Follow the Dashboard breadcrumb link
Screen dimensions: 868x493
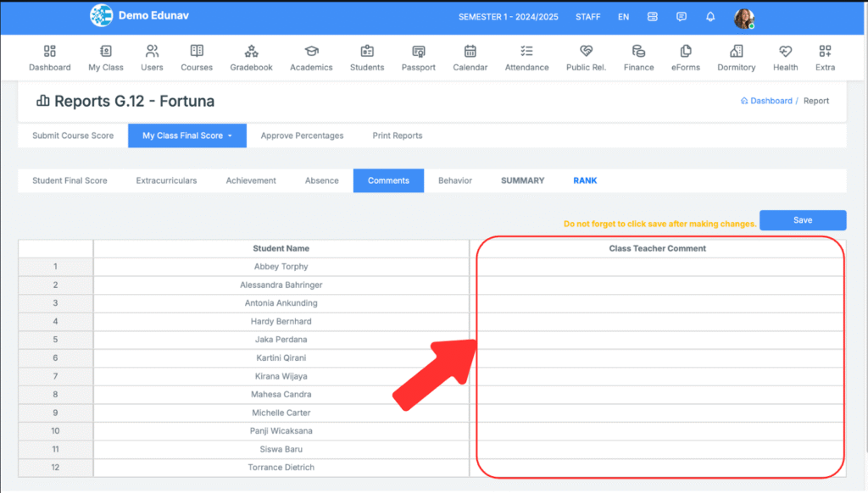click(770, 101)
